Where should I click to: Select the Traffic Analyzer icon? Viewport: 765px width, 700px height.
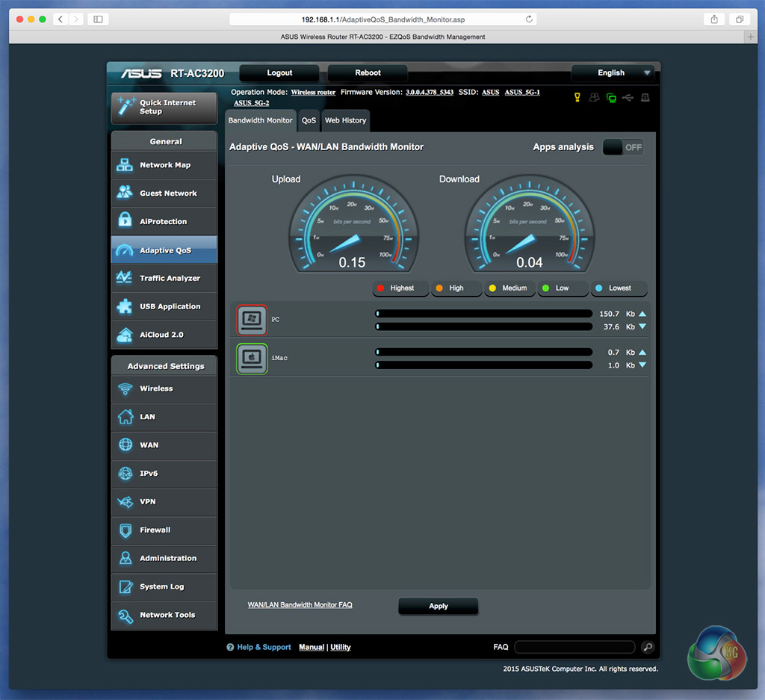coord(125,278)
